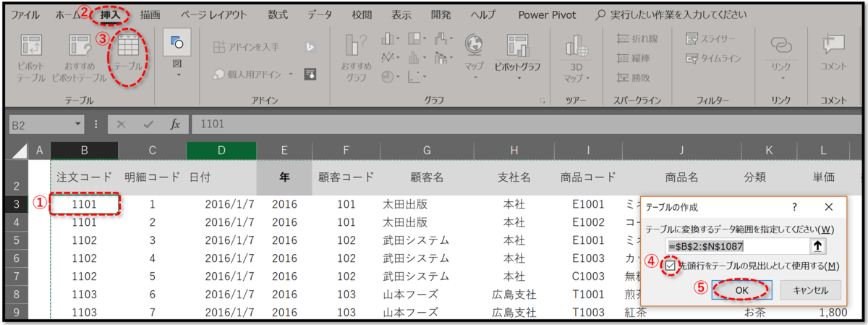Click the Bing Maps add-in icon
The height and width of the screenshot is (325, 868).
click(310, 47)
